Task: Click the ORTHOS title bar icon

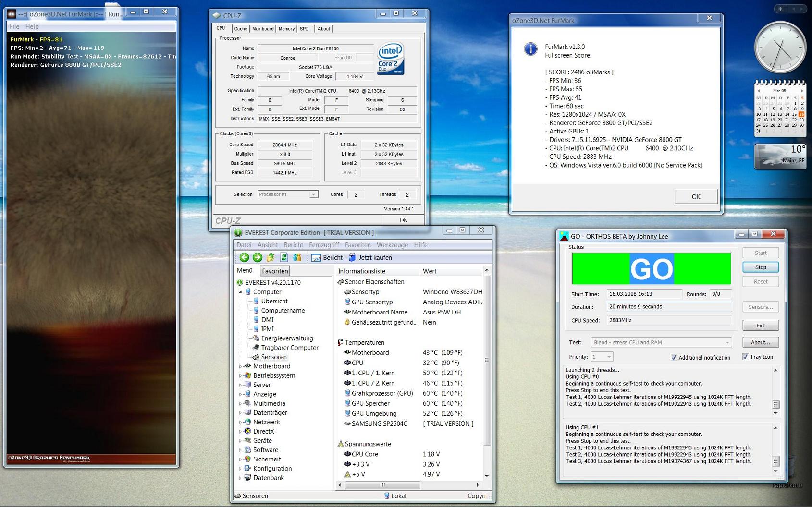Action: (564, 236)
